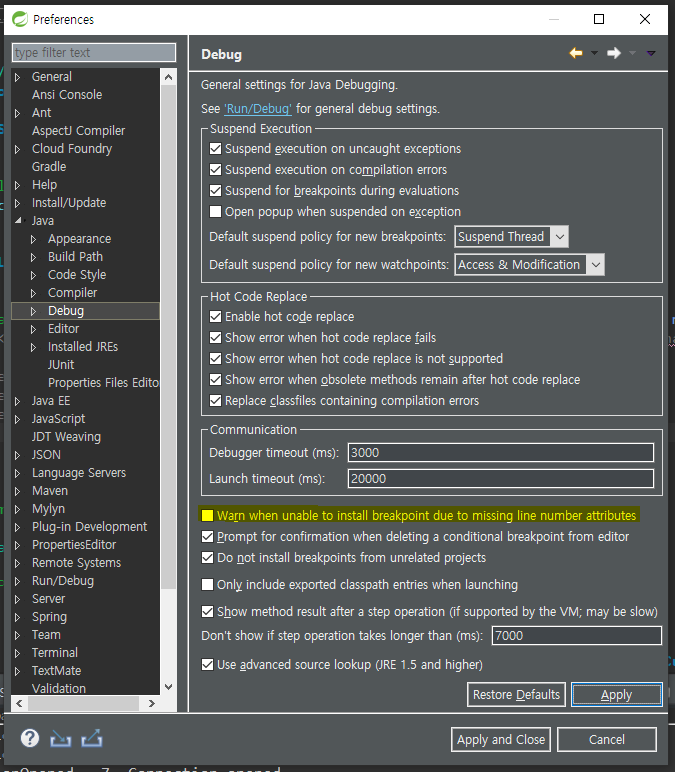Viewport: 675px width, 772px height.
Task: Toggle Show error when obsolete methods remain
Action: (215, 380)
